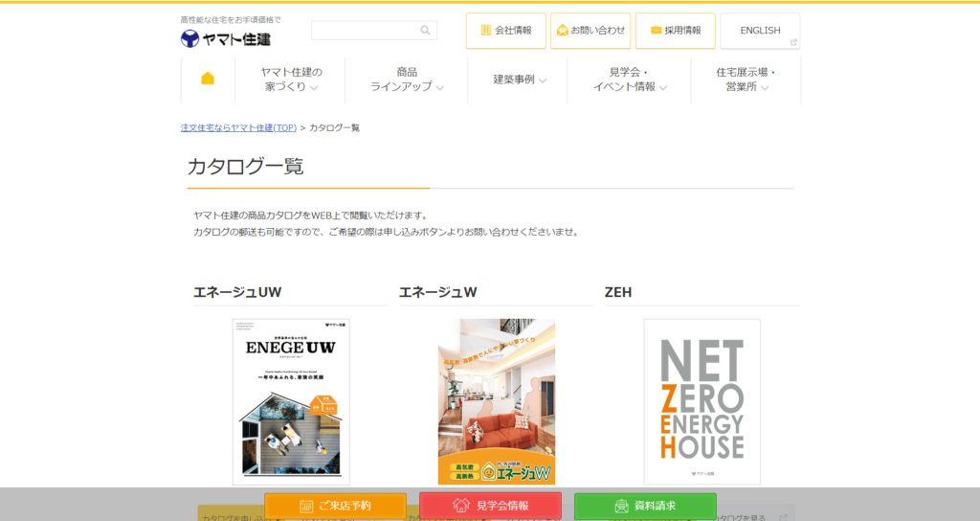Open the ヤマト住建の家づくり menu
This screenshot has height=521, width=980.
(x=290, y=79)
